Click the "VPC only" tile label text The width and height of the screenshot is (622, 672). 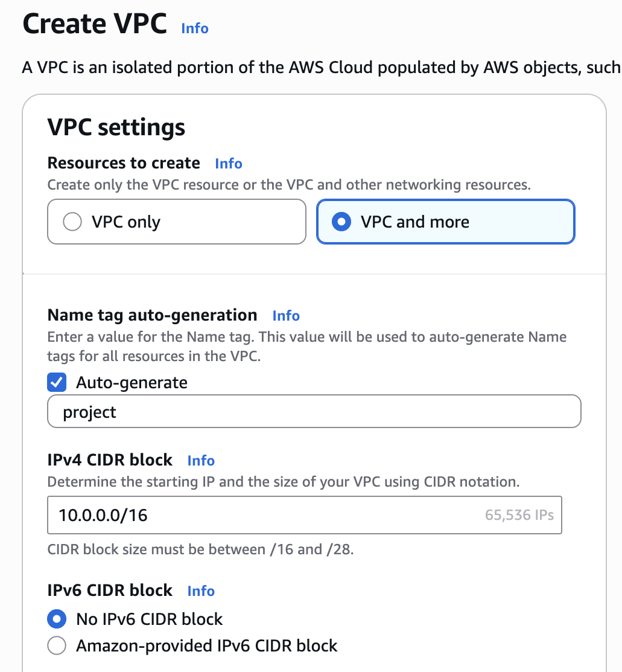(126, 222)
